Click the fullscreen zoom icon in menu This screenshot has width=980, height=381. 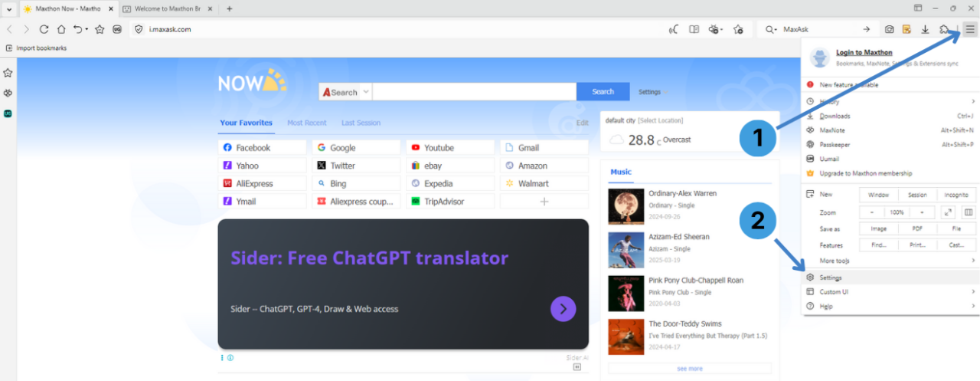948,212
